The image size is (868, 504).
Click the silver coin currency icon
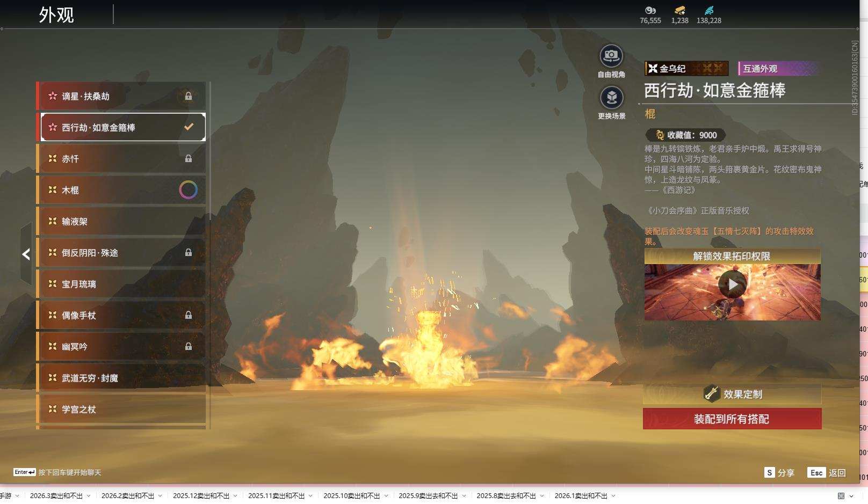click(x=650, y=10)
